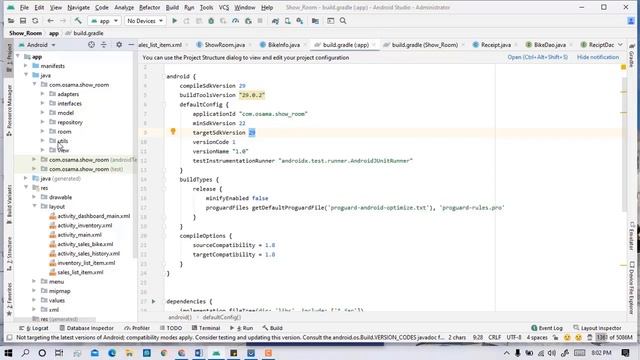Open the Android view selector dropdown
This screenshot has width=640, height=360.
click(37, 44)
